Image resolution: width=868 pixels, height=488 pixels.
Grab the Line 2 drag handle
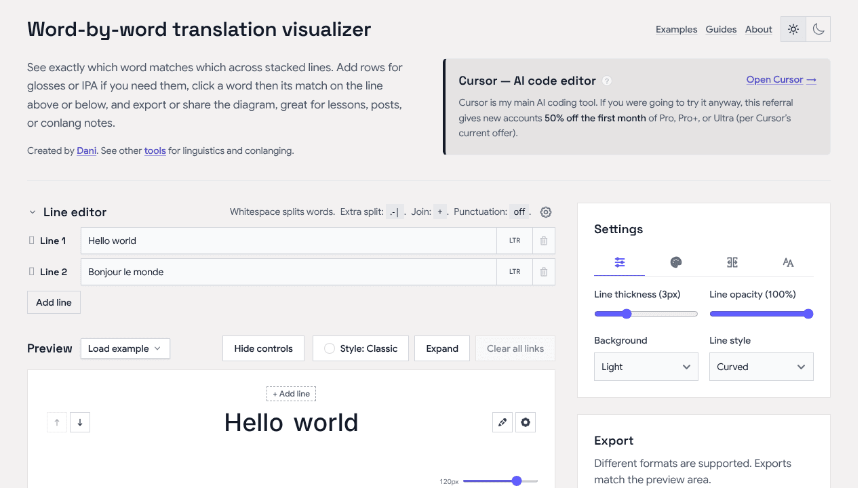[31, 272]
